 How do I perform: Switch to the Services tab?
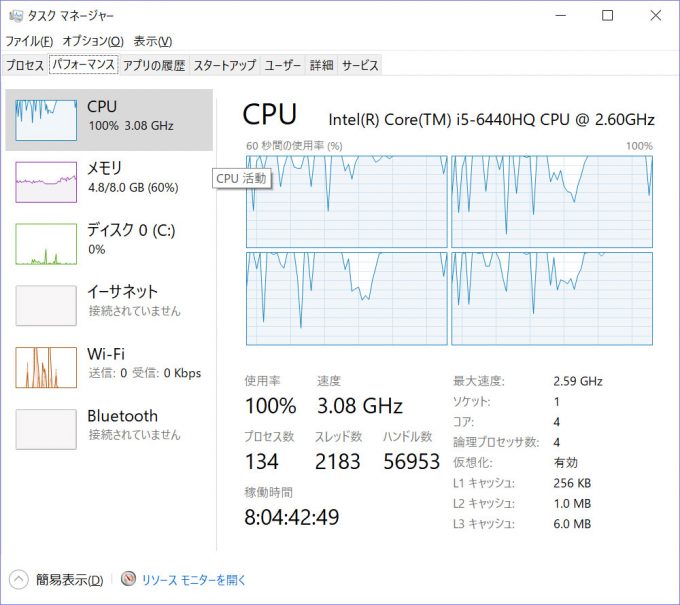click(360, 65)
